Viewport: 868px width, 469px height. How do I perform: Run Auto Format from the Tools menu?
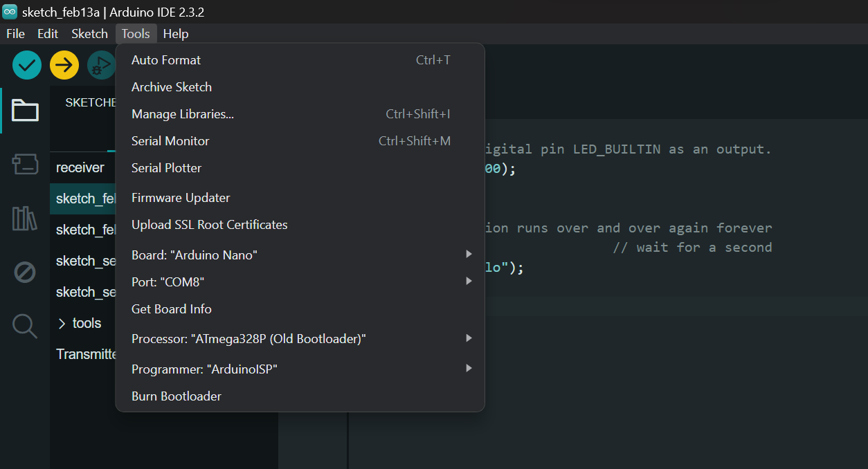coord(166,59)
